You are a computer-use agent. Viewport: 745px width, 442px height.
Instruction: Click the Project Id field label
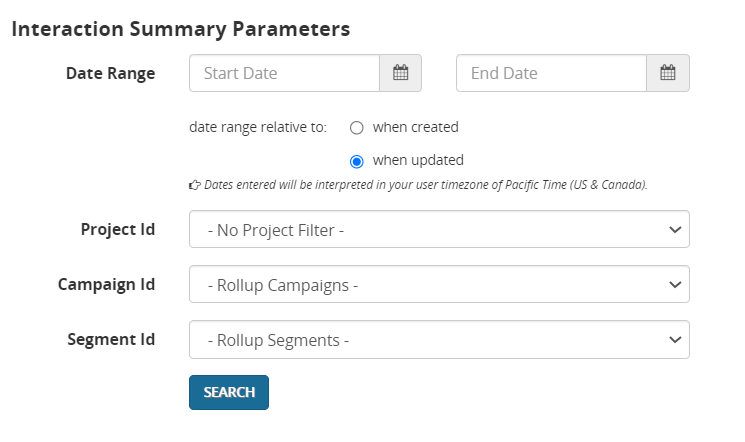click(x=117, y=230)
